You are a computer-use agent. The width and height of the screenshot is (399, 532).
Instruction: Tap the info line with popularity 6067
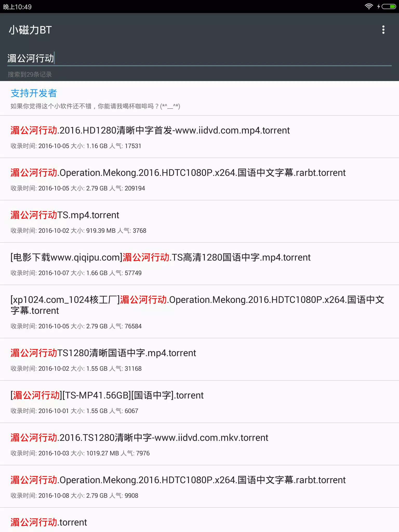point(74,411)
